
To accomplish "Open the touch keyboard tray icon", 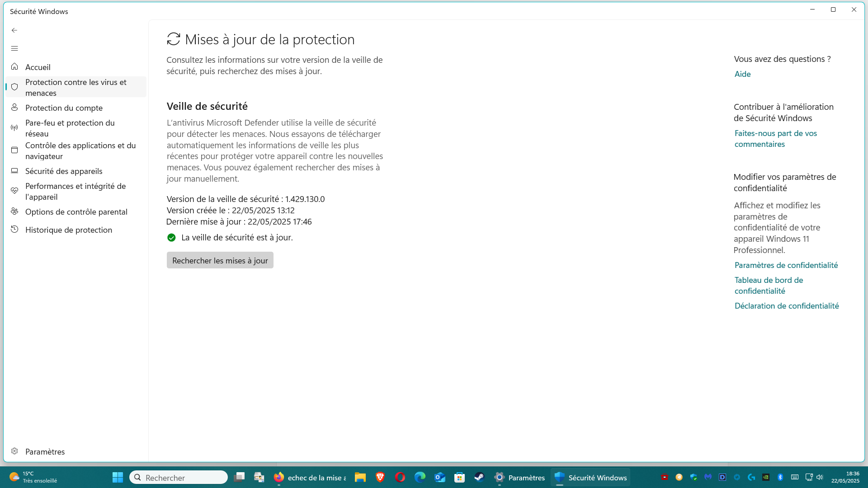I will [795, 477].
